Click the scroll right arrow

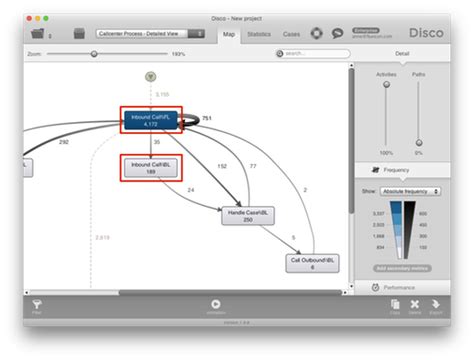pyautogui.click(x=345, y=292)
